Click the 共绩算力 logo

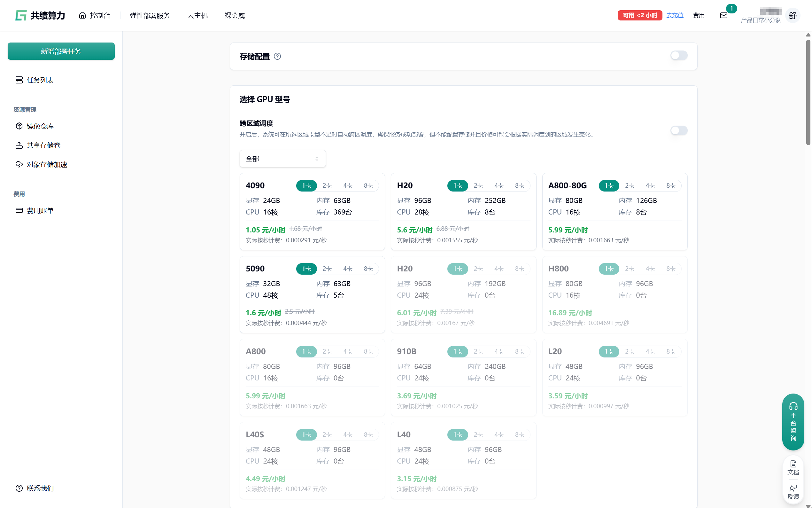pos(40,15)
